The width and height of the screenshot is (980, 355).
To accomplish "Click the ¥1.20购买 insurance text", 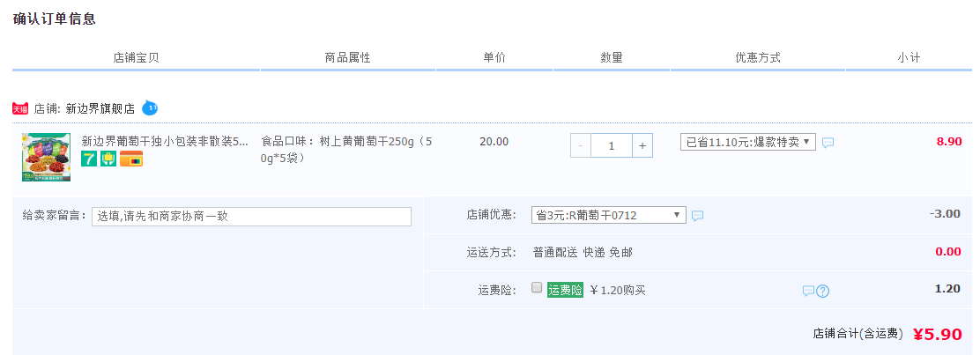I will point(618,291).
